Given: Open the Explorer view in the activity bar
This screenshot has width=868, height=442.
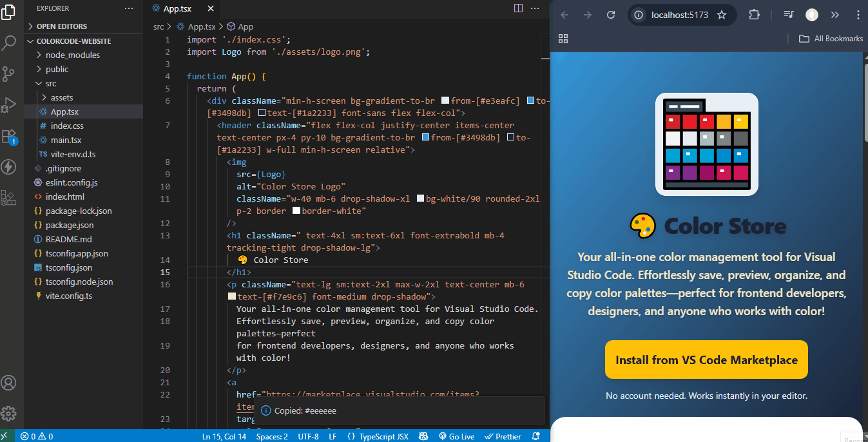Looking at the screenshot, I should (x=8, y=12).
